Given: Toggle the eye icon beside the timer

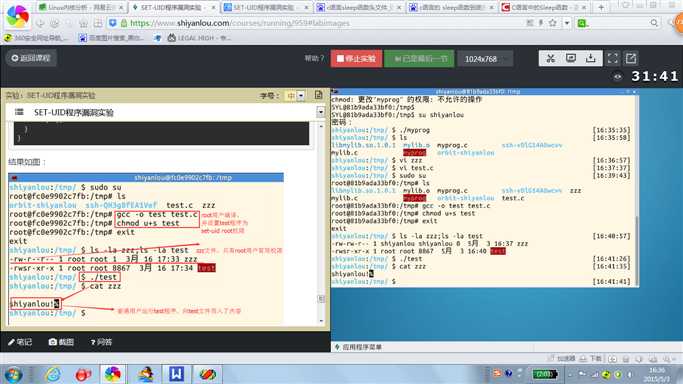Looking at the screenshot, I should 618,77.
